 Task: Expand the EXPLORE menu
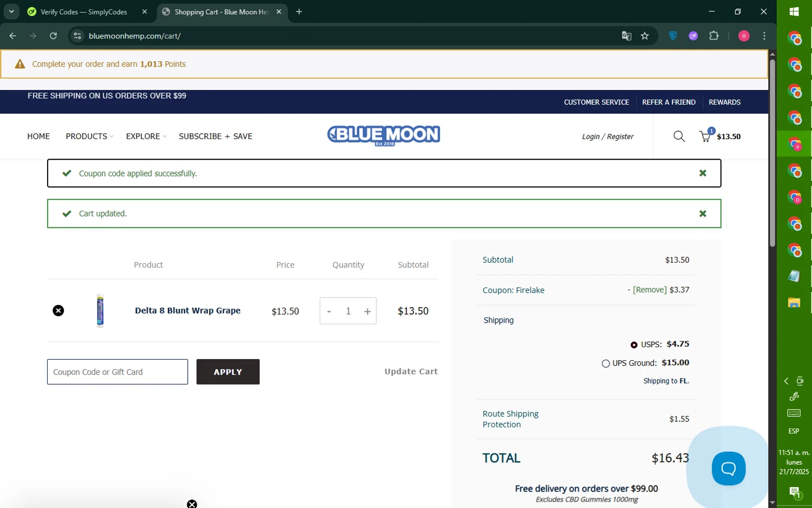146,136
